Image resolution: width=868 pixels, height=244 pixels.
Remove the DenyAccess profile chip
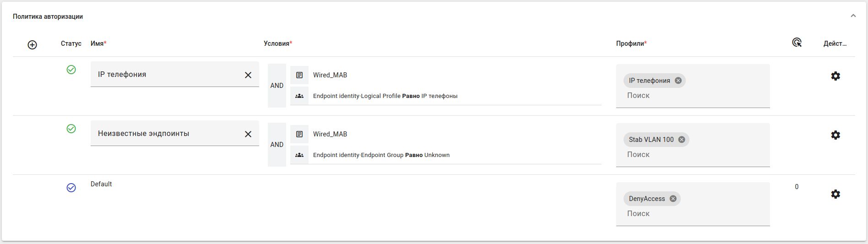[x=673, y=199]
